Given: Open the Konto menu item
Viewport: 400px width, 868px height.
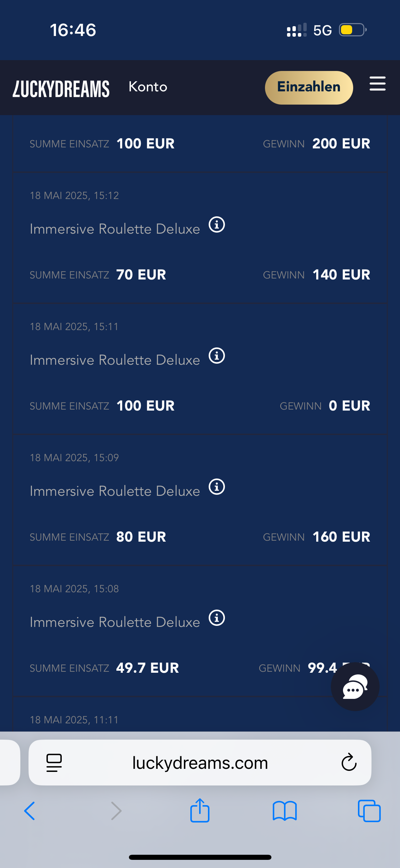Looking at the screenshot, I should [x=148, y=87].
